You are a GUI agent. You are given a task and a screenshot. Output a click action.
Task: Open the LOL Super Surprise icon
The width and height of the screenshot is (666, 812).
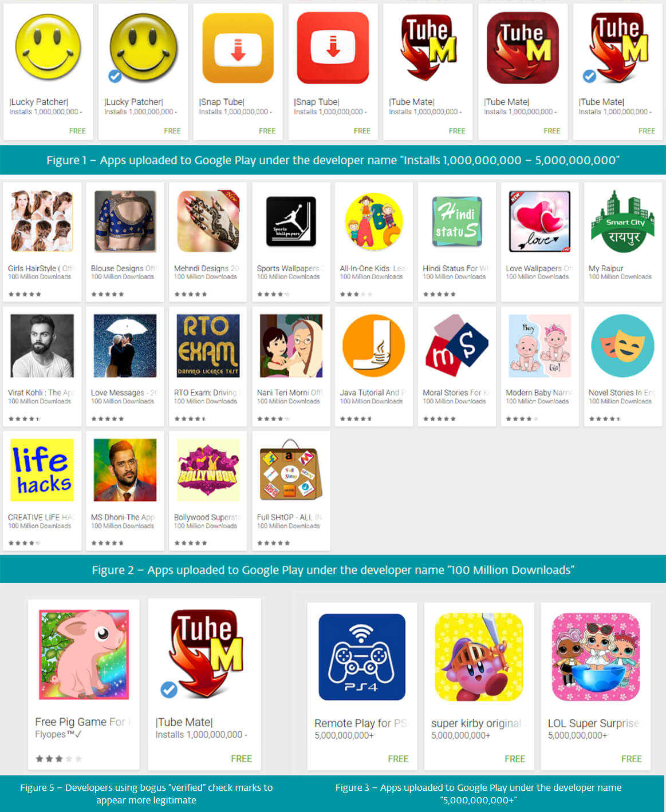(596, 657)
